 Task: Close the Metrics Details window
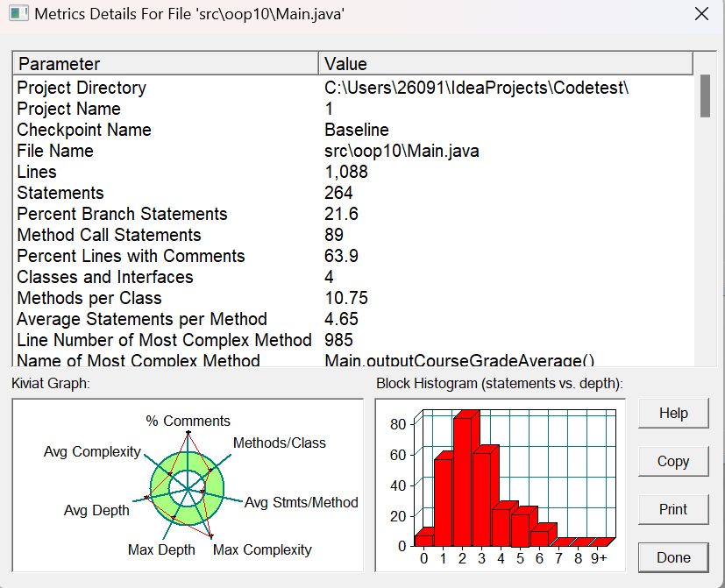[x=701, y=14]
